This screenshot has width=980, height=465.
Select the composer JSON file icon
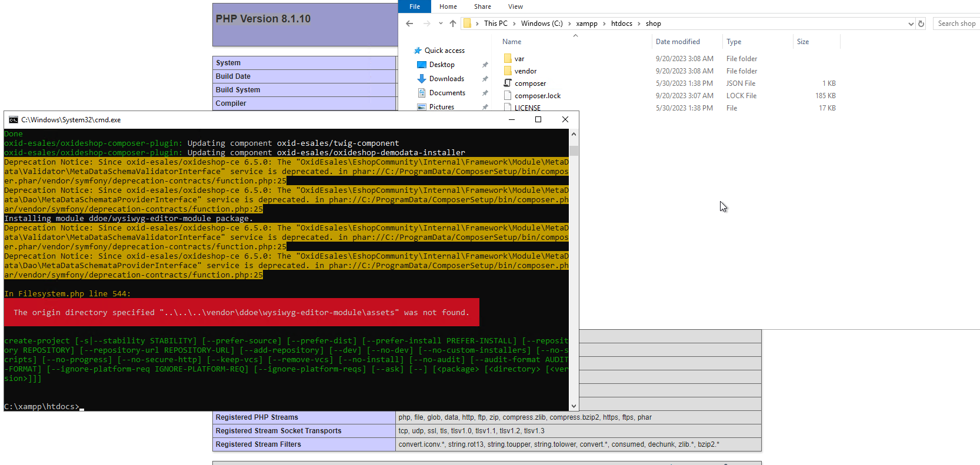point(508,83)
